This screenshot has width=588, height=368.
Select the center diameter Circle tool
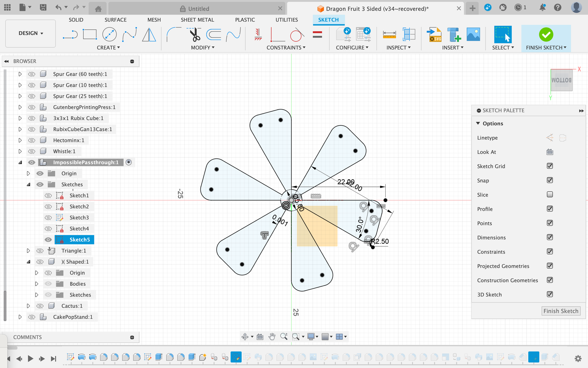point(109,35)
